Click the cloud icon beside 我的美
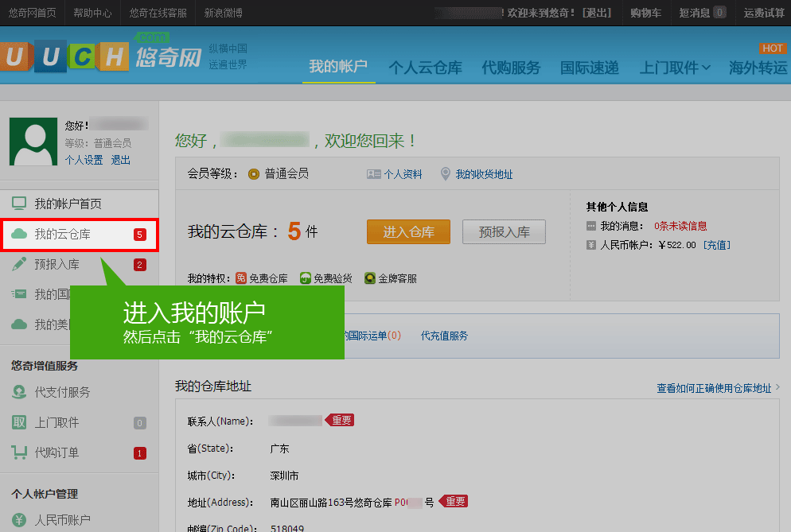The height and width of the screenshot is (532, 791). point(19,324)
